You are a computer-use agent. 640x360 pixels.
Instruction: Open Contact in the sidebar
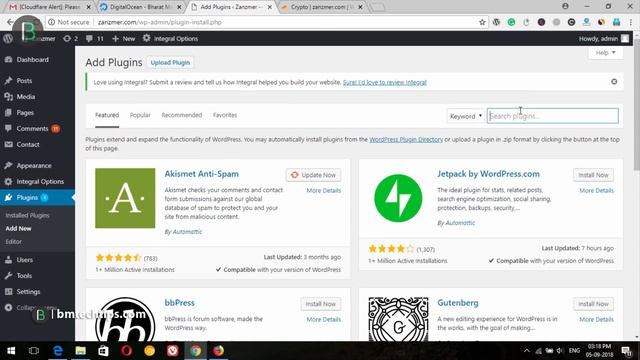(28, 144)
